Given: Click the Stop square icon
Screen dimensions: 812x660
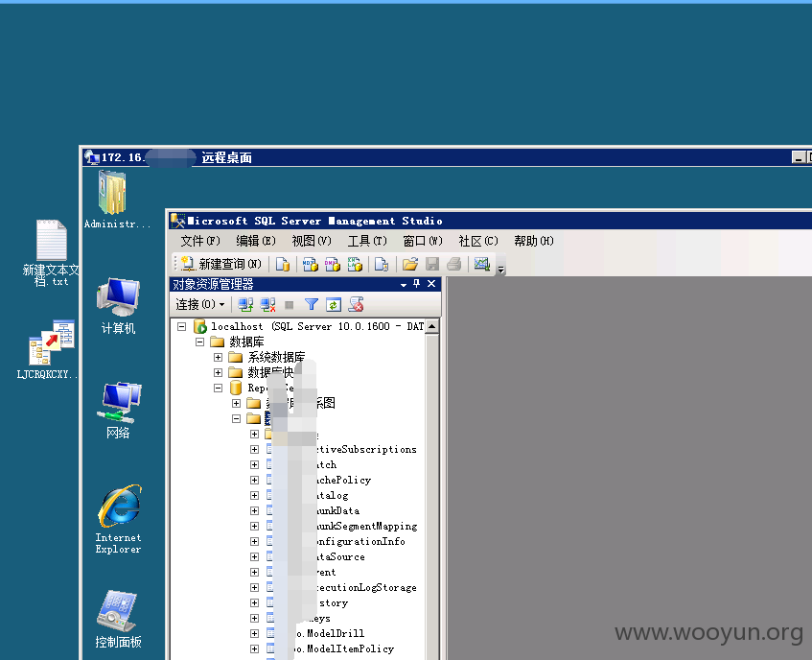Looking at the screenshot, I should (290, 305).
